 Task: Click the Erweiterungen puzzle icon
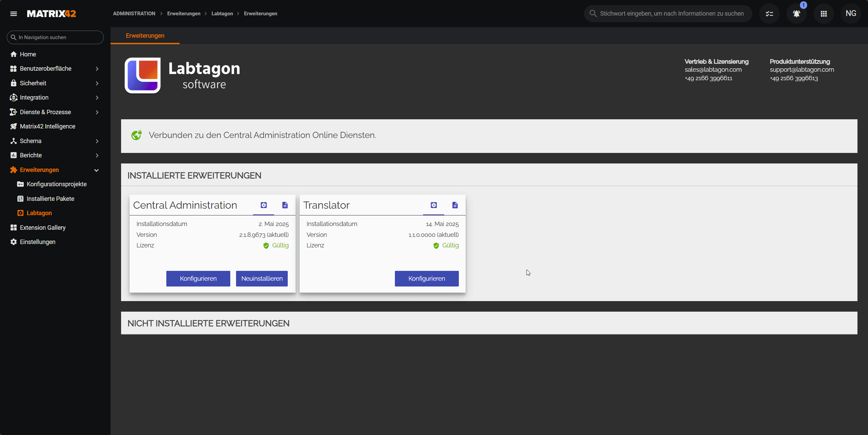tap(14, 170)
